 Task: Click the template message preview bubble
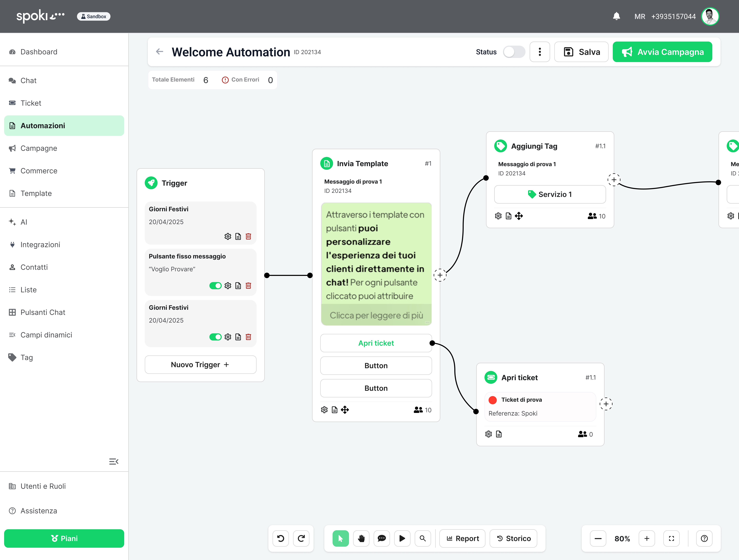[x=376, y=264]
